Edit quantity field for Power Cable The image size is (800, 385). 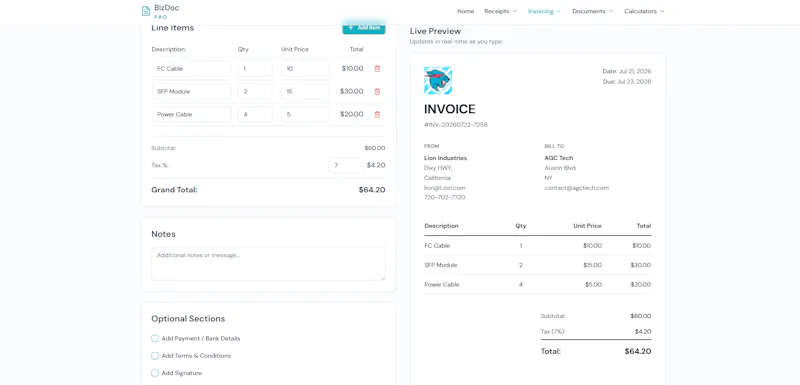click(x=255, y=115)
